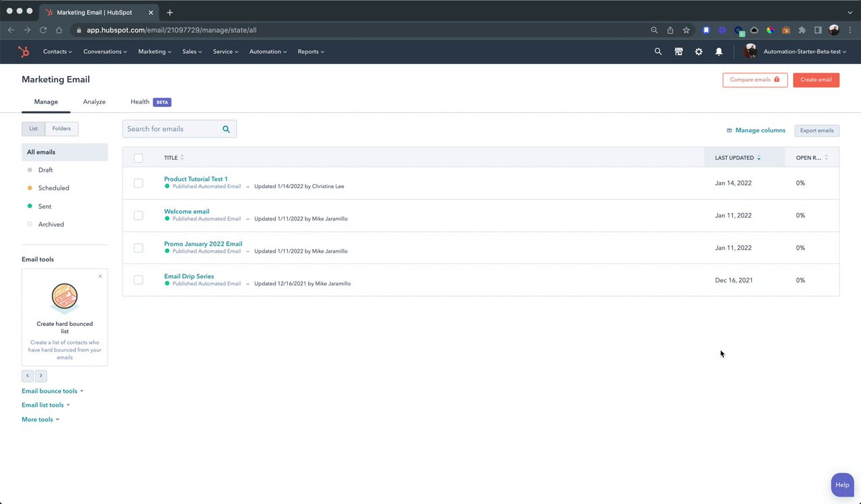
Task: Check the Product Tutorial Test 1 row checkbox
Action: click(x=139, y=183)
